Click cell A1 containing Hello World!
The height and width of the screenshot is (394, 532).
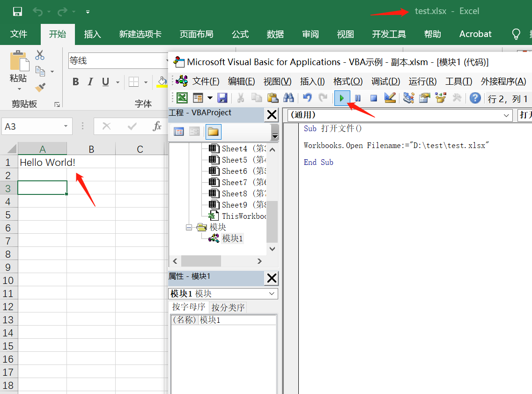click(43, 162)
